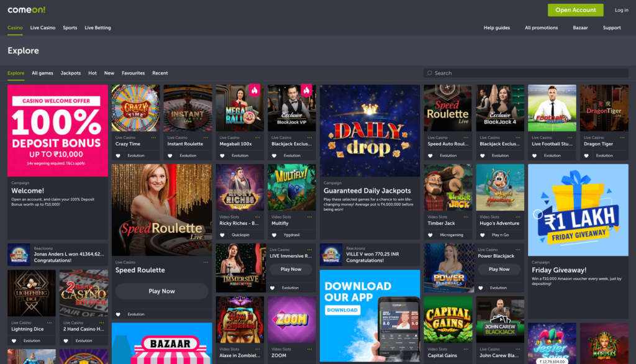The height and width of the screenshot is (364, 636).
Task: Open the Crazy Time game thumbnail
Action: click(x=136, y=108)
